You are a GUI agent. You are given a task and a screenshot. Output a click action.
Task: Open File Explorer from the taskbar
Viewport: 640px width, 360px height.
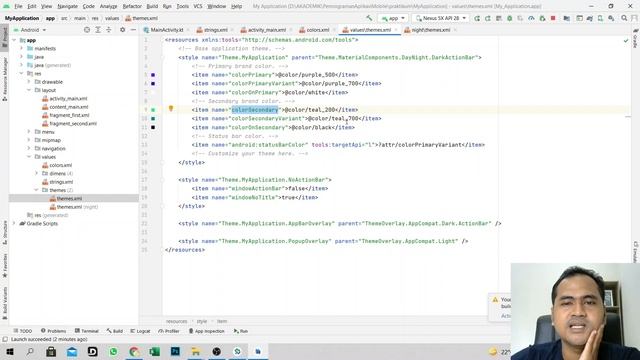click(x=196, y=351)
